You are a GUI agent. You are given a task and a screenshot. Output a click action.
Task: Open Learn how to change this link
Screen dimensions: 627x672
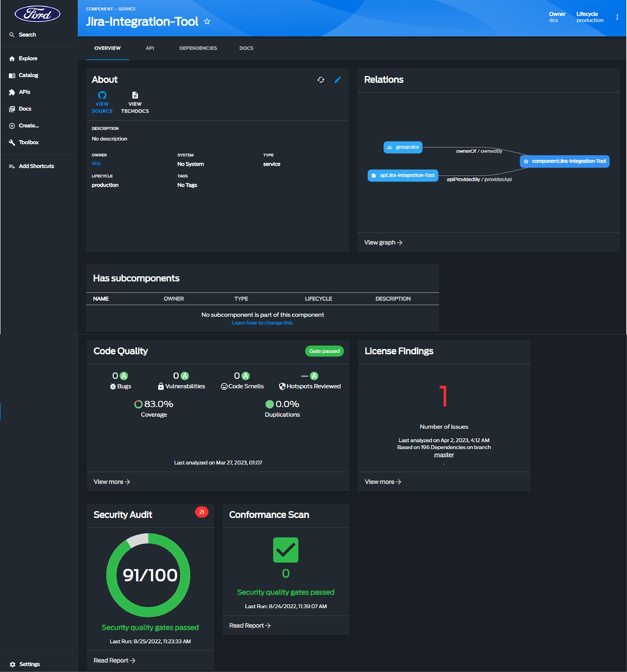coord(263,323)
